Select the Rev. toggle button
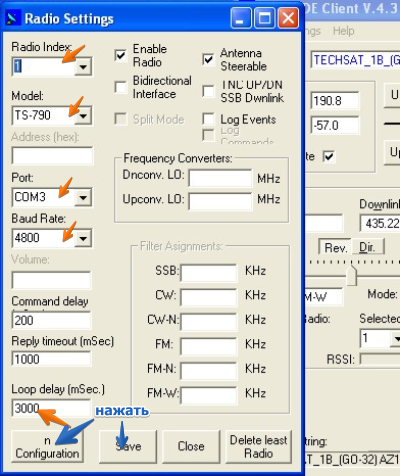This screenshot has width=400, height=476. click(335, 247)
